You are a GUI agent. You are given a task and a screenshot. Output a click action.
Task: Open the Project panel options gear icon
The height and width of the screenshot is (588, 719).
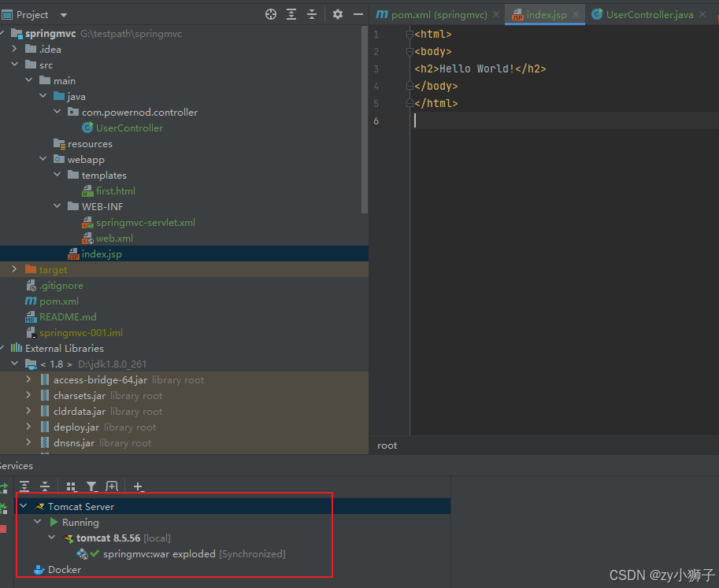[x=337, y=13]
